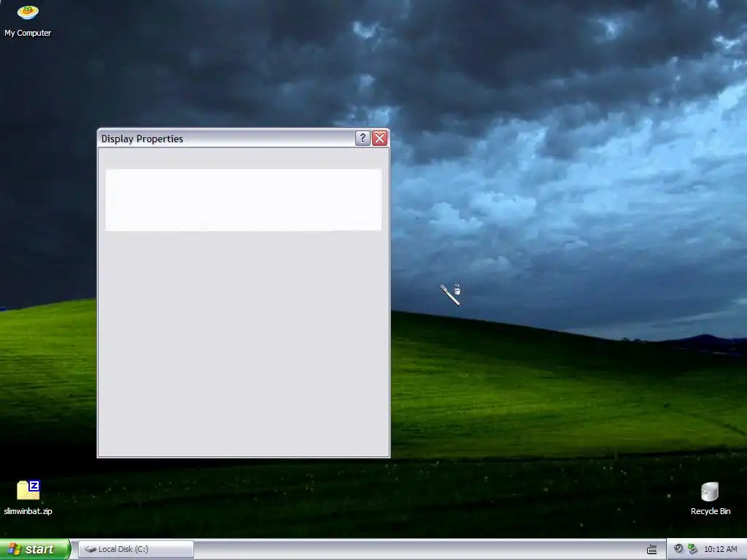Switch to Local Disk (C:) taskbar button
This screenshot has height=560, width=747.
click(136, 549)
